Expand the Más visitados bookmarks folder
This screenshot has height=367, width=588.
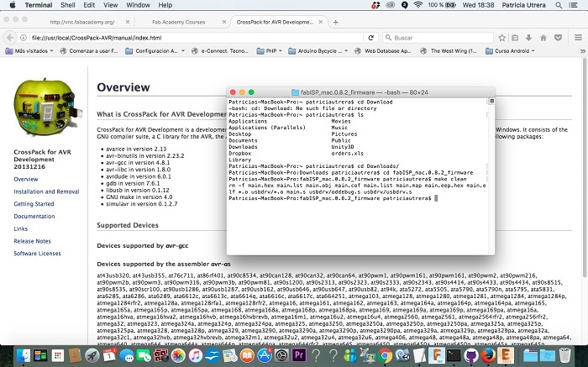(x=29, y=51)
